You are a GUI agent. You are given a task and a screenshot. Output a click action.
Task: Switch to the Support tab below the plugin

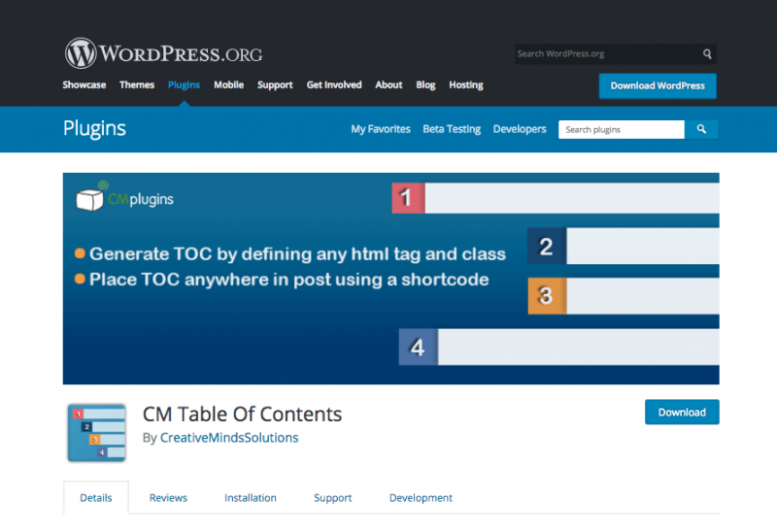(332, 498)
